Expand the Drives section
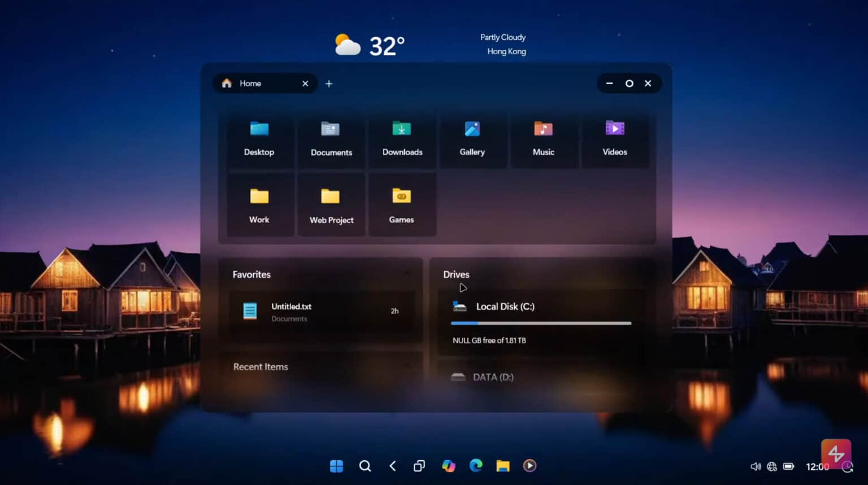The image size is (868, 485). pos(456,274)
